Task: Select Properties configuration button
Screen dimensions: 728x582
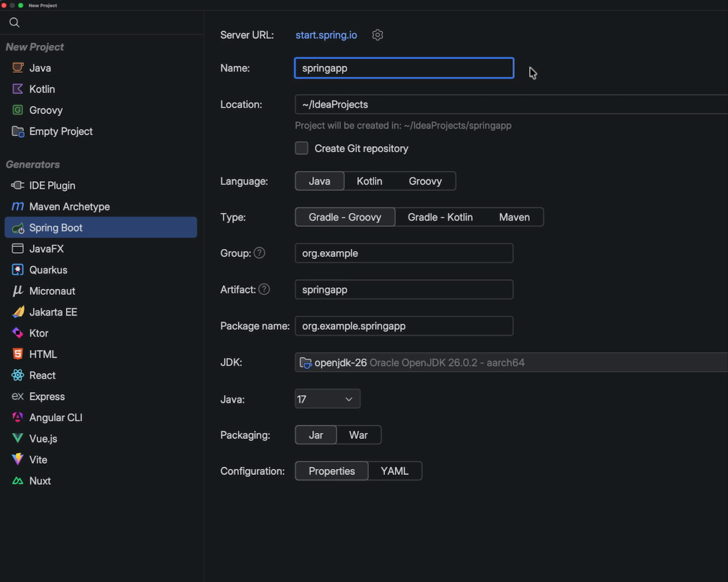Action: pyautogui.click(x=332, y=471)
